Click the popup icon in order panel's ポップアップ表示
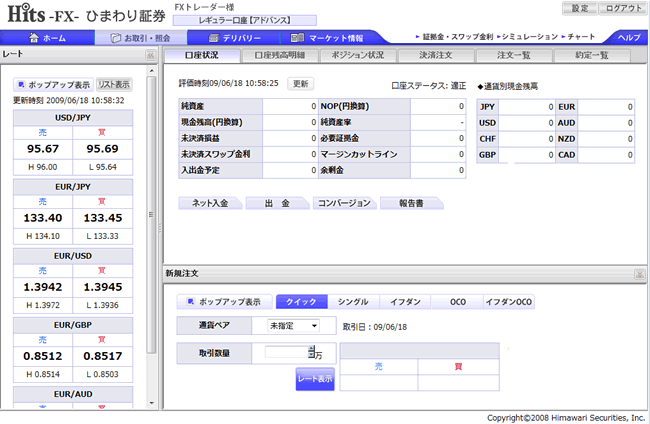The width and height of the screenshot is (650, 424). [191, 301]
